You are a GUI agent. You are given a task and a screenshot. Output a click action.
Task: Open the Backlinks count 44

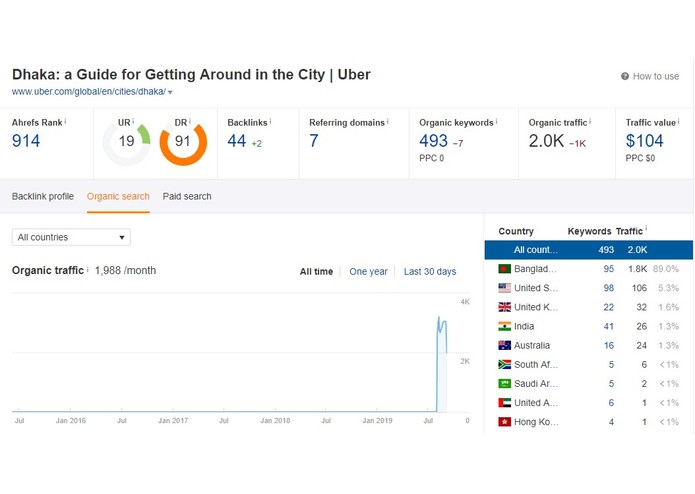237,141
